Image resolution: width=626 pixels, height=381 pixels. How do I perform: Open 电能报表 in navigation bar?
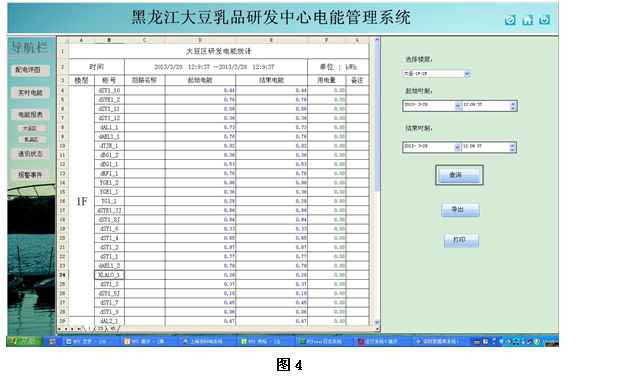pos(30,115)
